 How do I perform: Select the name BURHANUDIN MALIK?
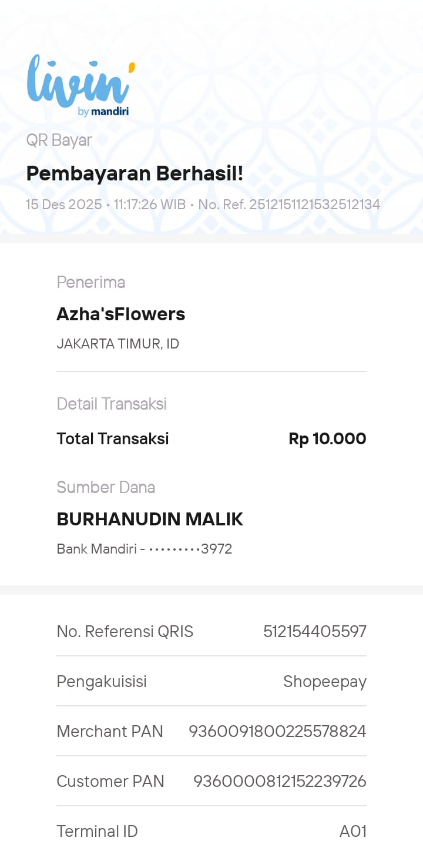150,519
